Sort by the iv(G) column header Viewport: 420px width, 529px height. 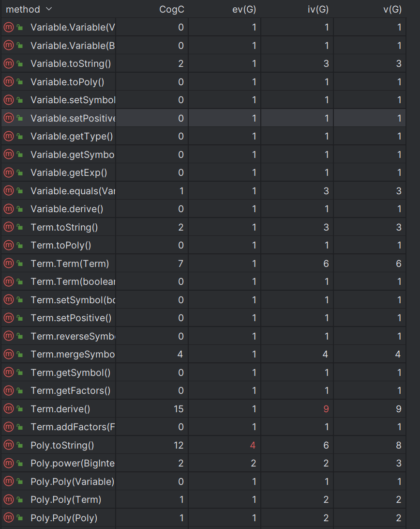point(318,10)
